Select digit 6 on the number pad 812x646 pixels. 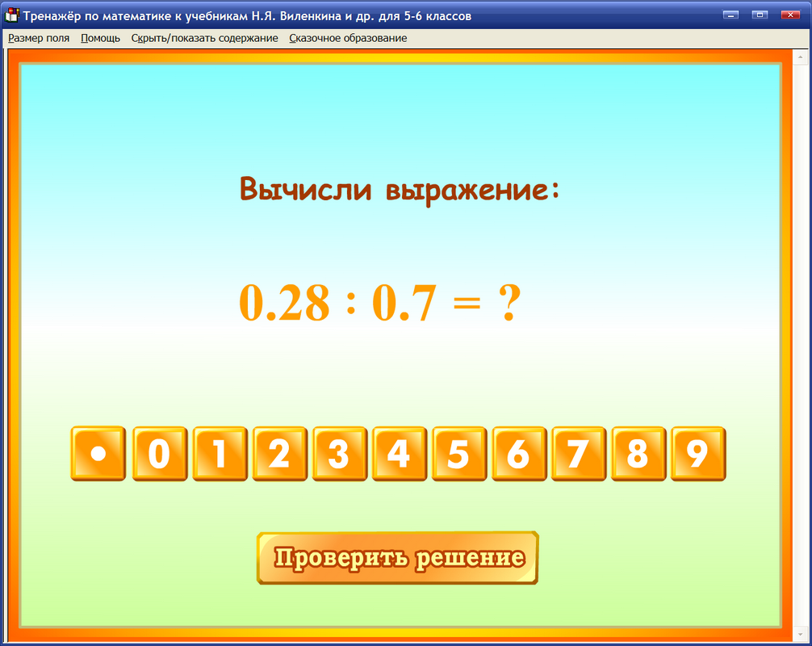(518, 454)
